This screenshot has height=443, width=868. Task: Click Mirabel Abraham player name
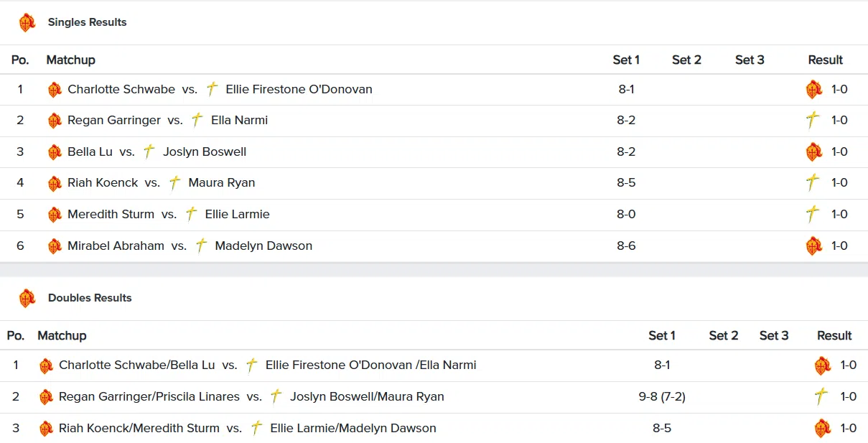tap(116, 246)
